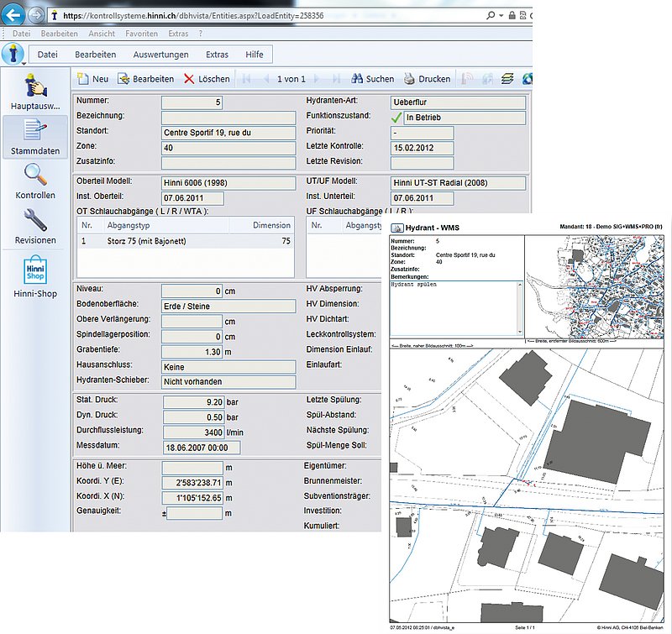
Task: Click the site favicon in the address bar
Action: pyautogui.click(x=54, y=16)
